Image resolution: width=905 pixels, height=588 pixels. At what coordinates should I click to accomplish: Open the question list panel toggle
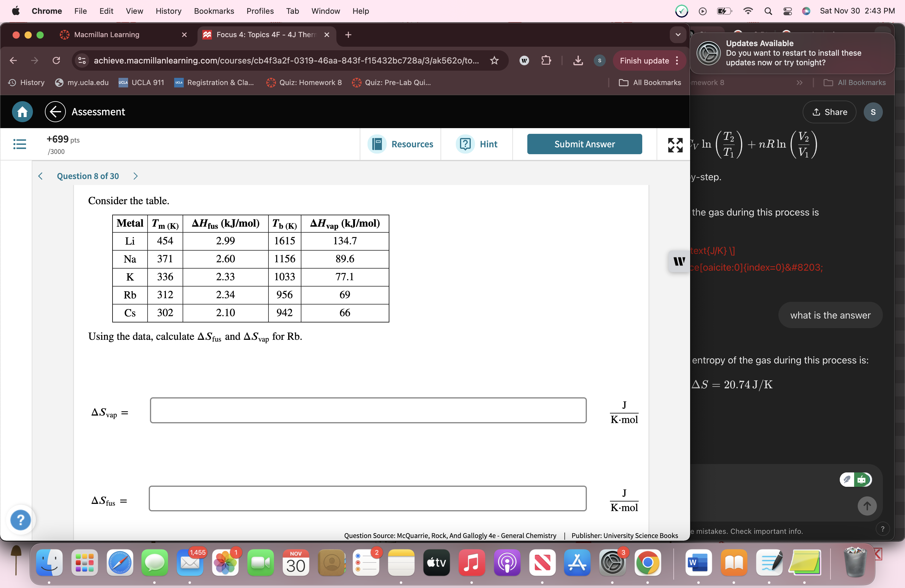coord(20,144)
